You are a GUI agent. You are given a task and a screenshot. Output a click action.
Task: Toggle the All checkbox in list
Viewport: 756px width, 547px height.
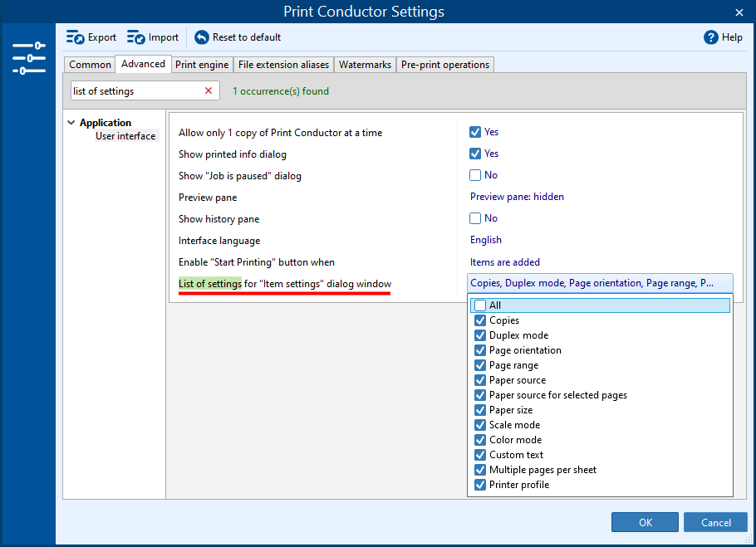(x=479, y=305)
